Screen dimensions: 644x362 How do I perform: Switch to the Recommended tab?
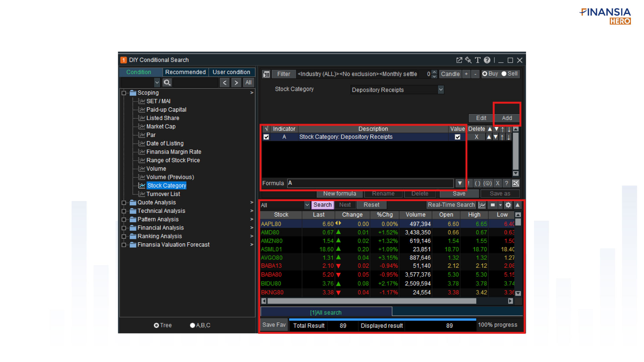tap(185, 72)
